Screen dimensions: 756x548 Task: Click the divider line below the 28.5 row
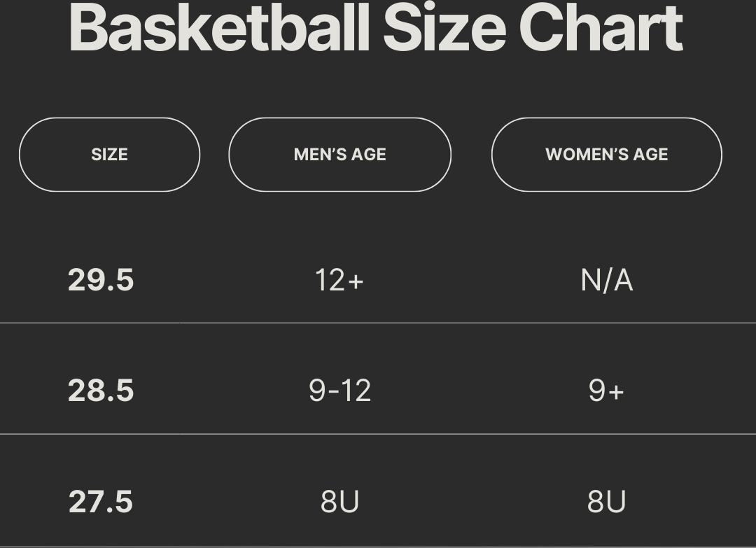coord(378,434)
